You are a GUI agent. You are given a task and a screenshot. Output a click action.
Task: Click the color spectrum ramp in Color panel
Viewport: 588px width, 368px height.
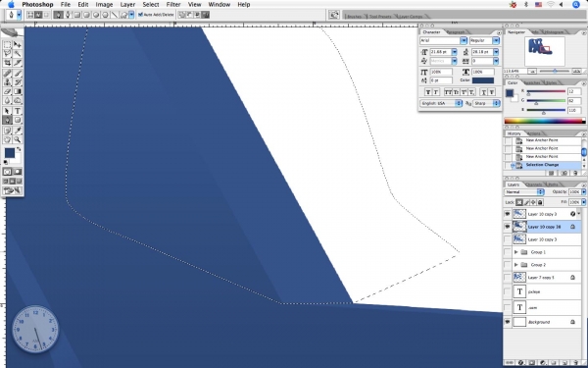coord(545,121)
